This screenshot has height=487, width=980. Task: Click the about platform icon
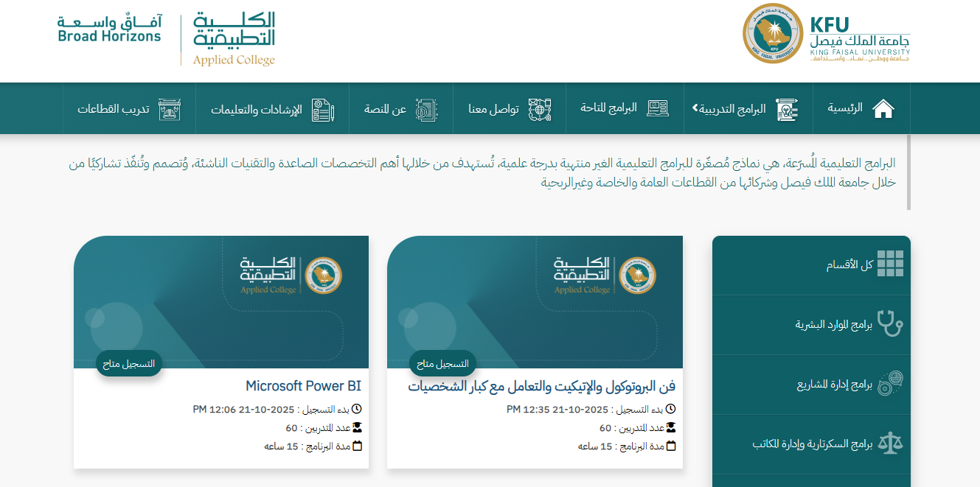(426, 109)
